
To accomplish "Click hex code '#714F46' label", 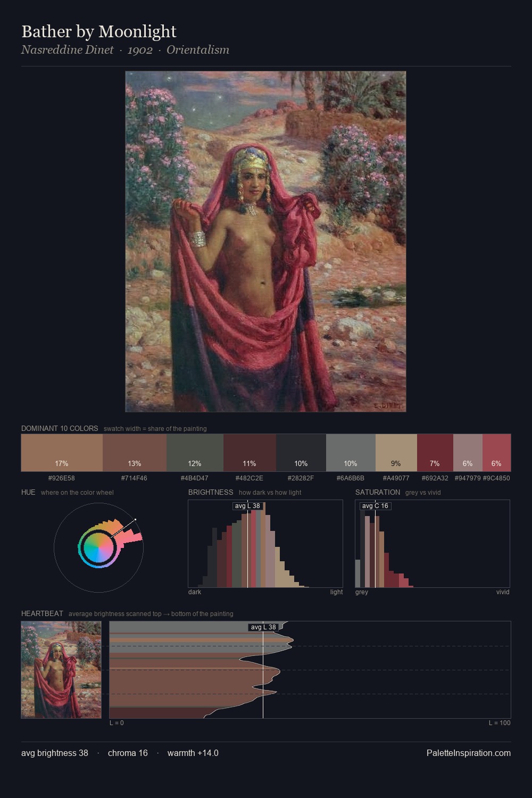I will (135, 478).
